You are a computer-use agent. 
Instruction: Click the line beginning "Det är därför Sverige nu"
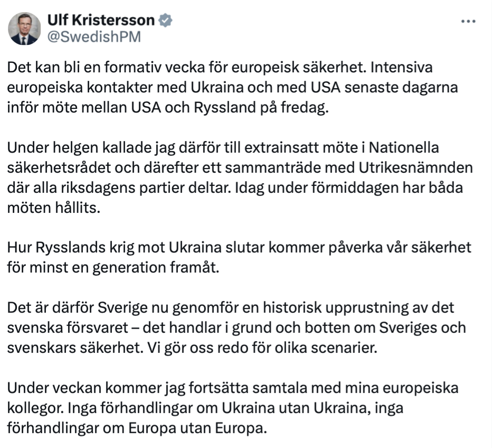(230, 308)
